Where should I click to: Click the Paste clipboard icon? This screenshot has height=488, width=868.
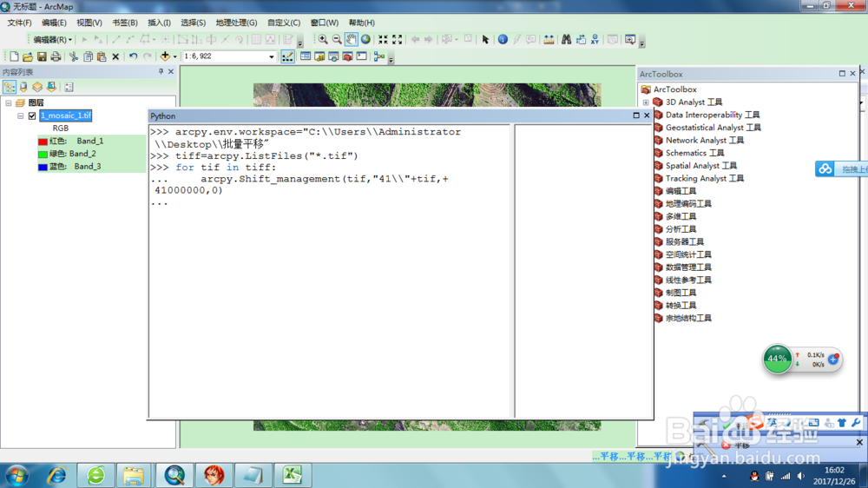102,56
